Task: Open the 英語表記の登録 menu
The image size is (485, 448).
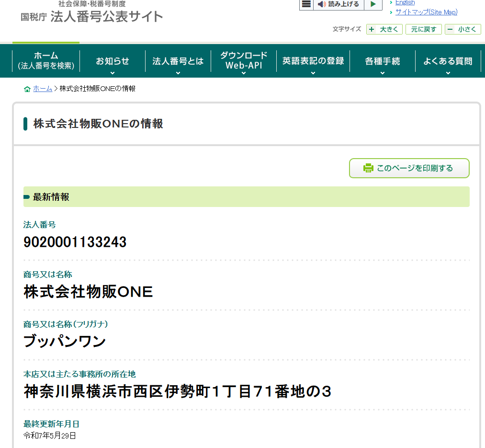Action: (x=313, y=61)
